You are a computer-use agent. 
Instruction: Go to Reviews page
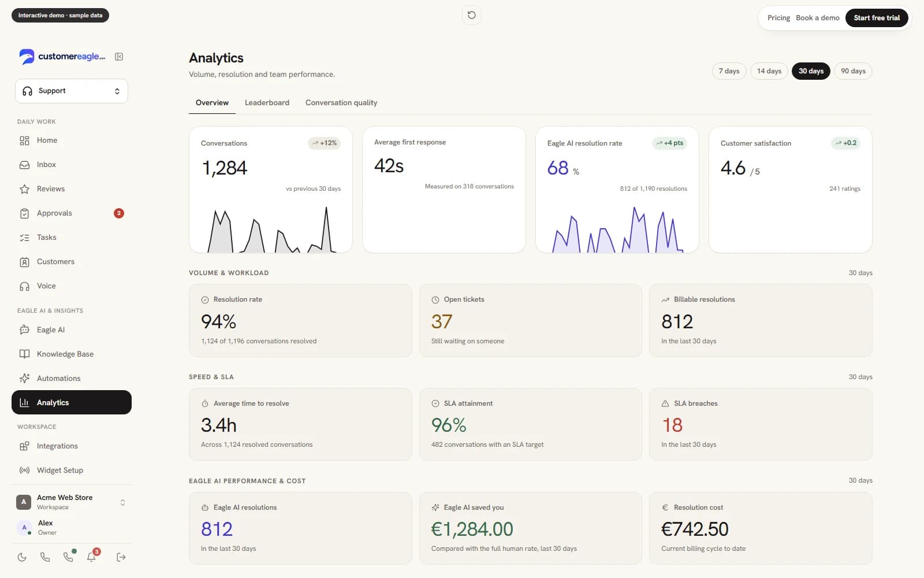pyautogui.click(x=72, y=189)
